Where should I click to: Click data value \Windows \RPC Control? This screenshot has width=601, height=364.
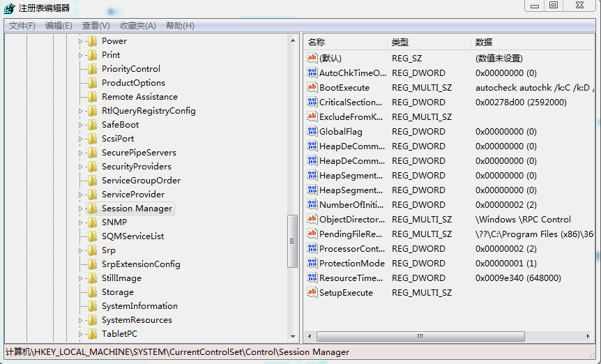click(523, 220)
